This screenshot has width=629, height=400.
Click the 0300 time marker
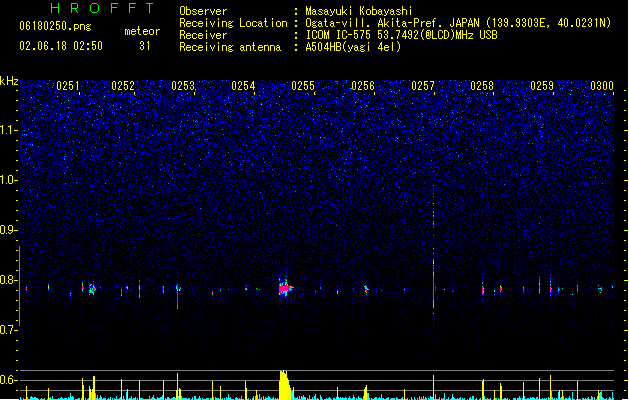[602, 86]
